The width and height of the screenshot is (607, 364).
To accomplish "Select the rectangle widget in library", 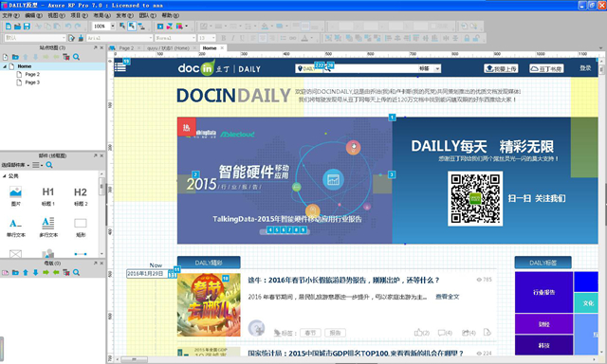I will pos(81,227).
